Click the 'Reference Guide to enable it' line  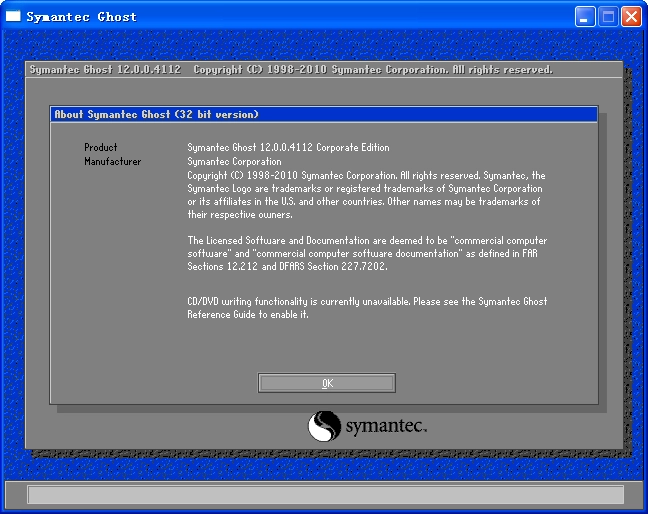pos(247,314)
